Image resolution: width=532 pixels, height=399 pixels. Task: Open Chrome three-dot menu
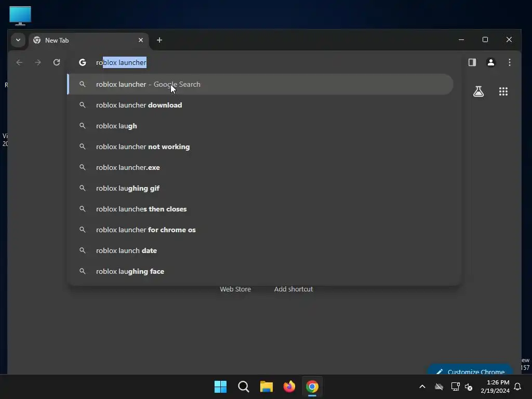(x=509, y=62)
